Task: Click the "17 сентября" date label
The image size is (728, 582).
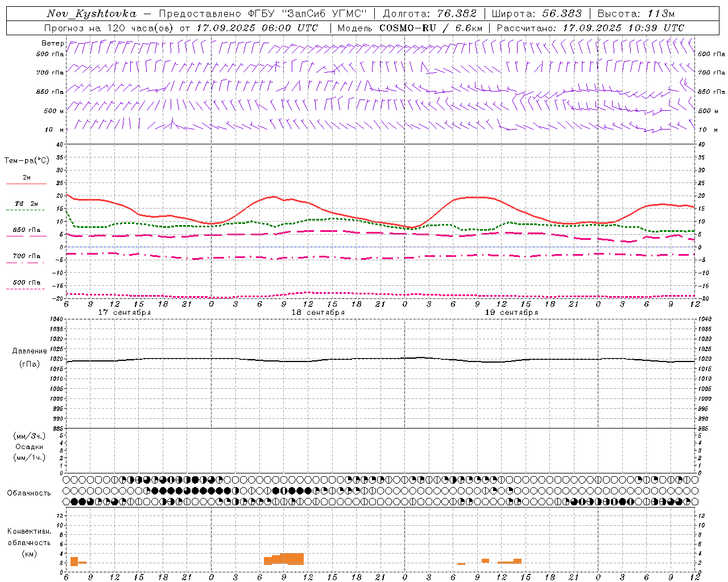Action: coord(125,313)
